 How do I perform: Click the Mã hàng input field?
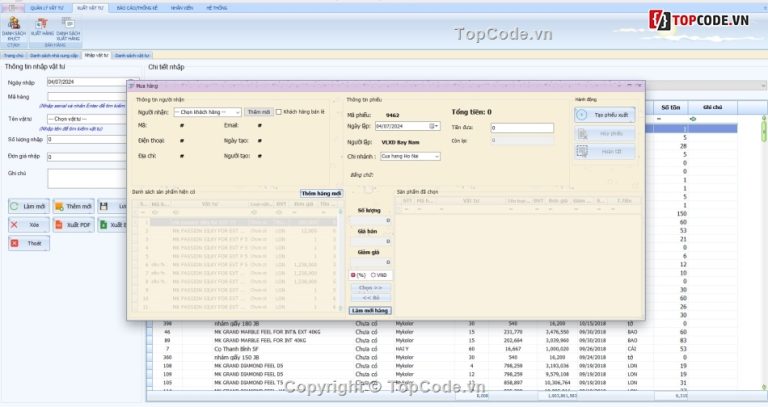[87, 96]
